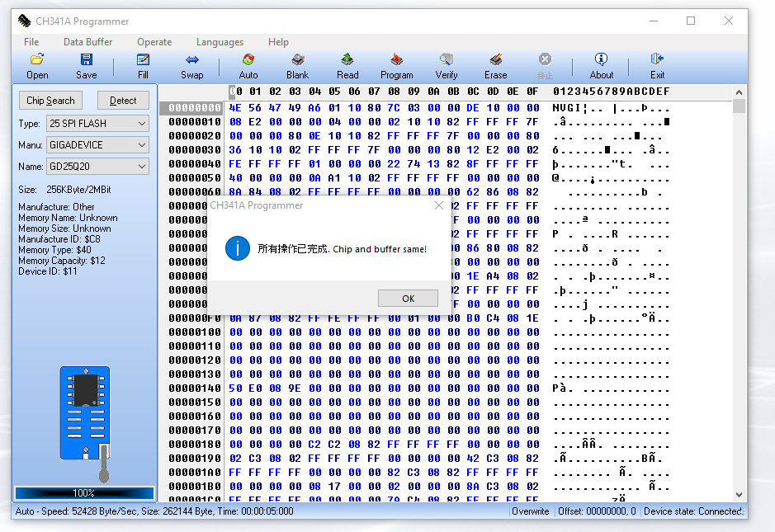The height and width of the screenshot is (532, 775).
Task: Click the Chip Search button
Action: [50, 101]
